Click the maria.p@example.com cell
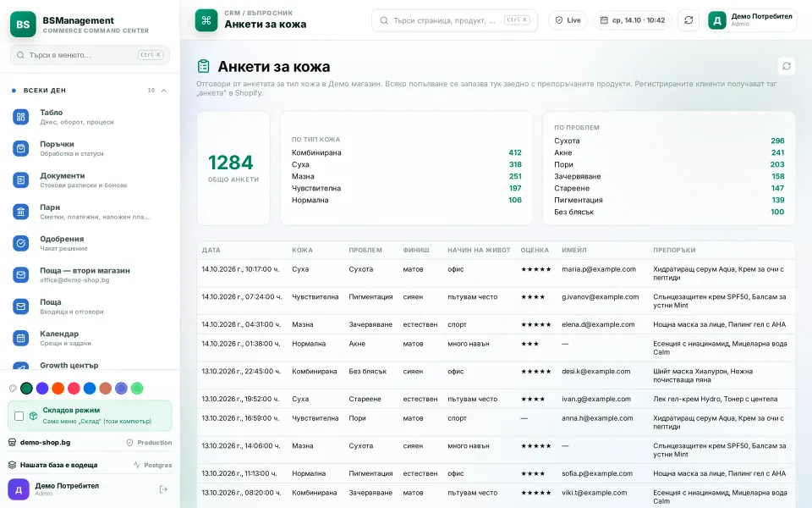 [x=599, y=269]
